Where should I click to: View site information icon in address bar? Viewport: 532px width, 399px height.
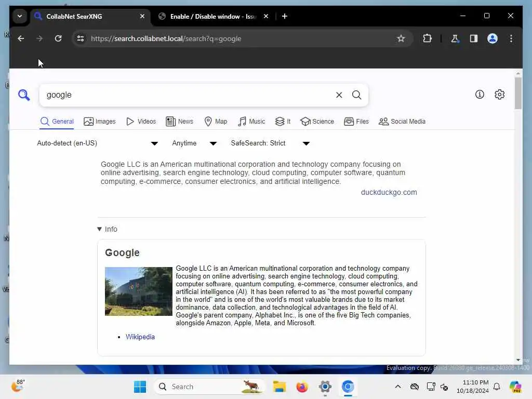point(81,38)
